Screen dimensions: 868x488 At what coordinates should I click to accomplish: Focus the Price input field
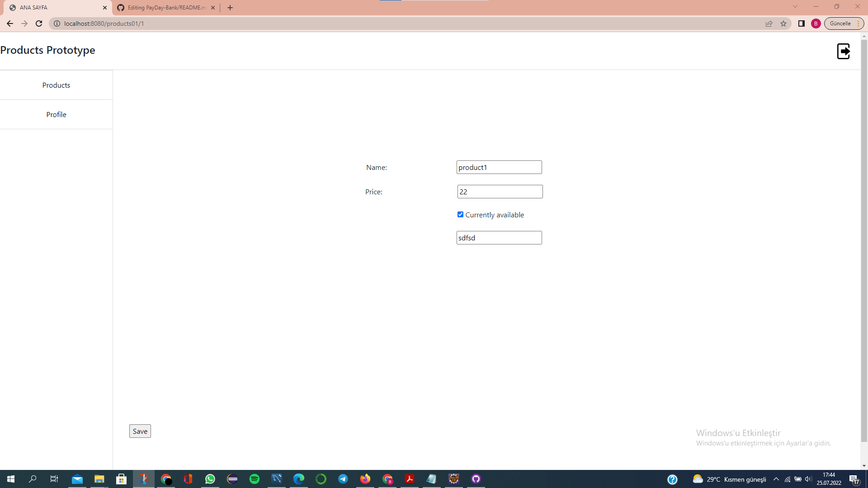500,192
